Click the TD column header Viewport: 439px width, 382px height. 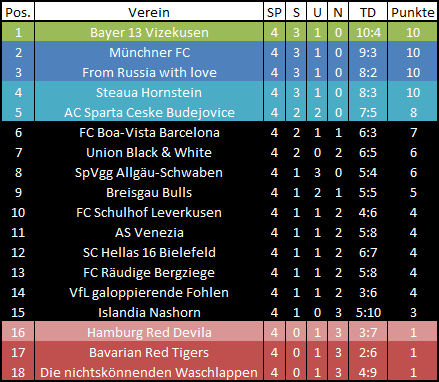368,12
